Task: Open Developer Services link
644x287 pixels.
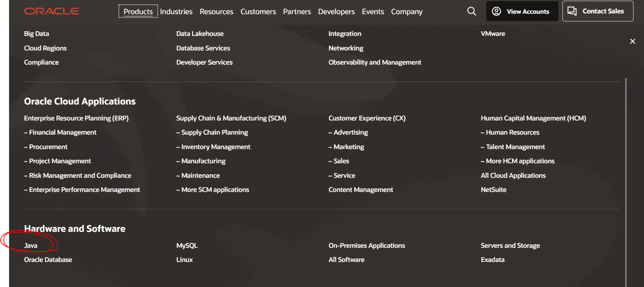Action: (204, 62)
